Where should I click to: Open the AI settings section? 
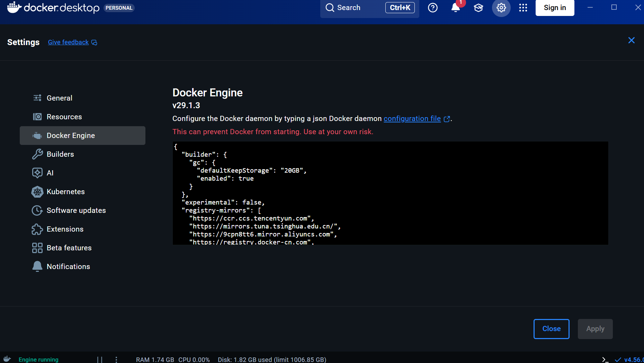click(x=82, y=173)
